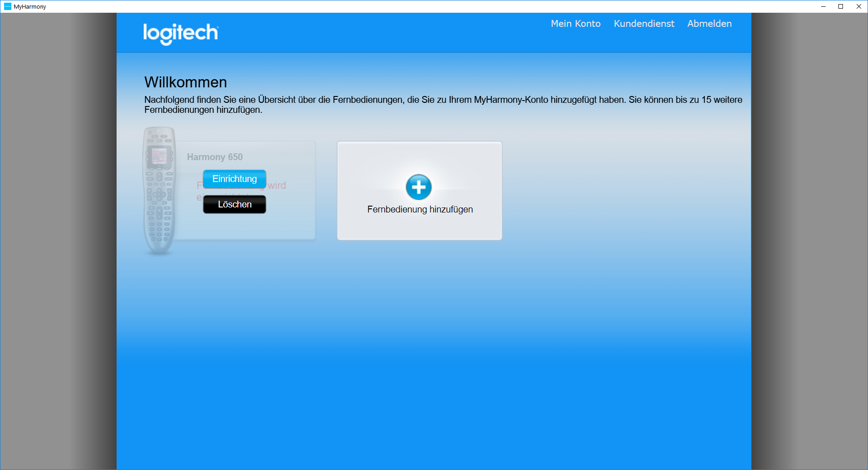Click the faded pink status text ending in 'wird'

277,186
